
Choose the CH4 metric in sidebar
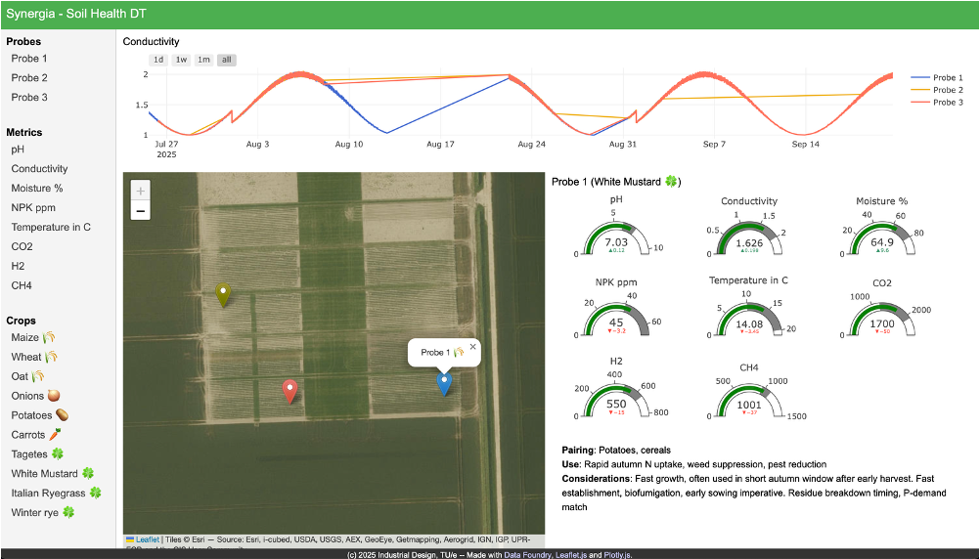22,284
